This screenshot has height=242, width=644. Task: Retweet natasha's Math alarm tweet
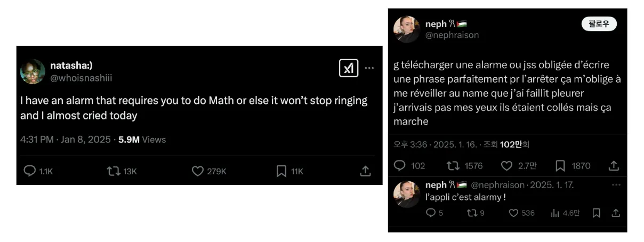[x=113, y=171]
